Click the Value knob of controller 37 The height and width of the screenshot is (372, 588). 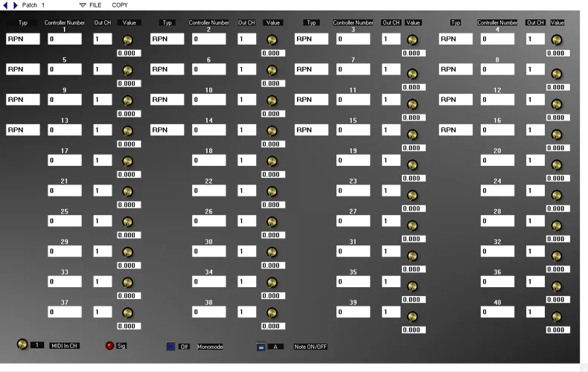(x=127, y=313)
